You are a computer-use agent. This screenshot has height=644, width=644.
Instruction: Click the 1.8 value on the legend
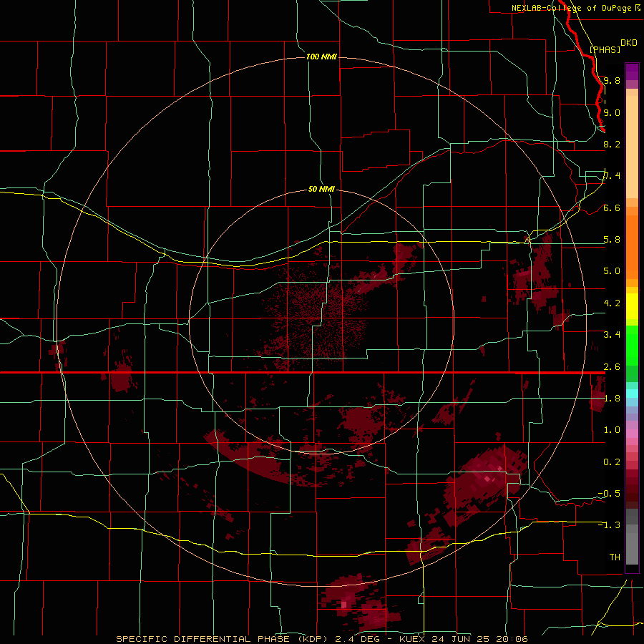612,398
